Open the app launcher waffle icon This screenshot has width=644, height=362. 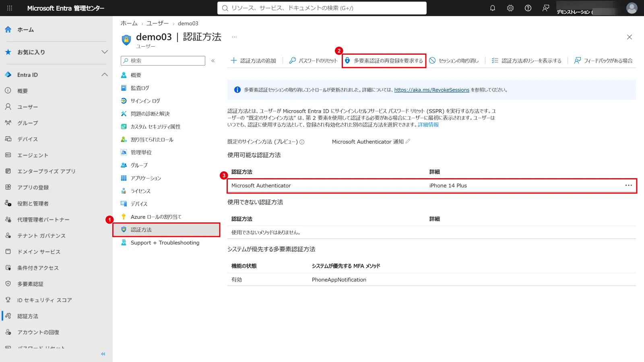point(10,8)
